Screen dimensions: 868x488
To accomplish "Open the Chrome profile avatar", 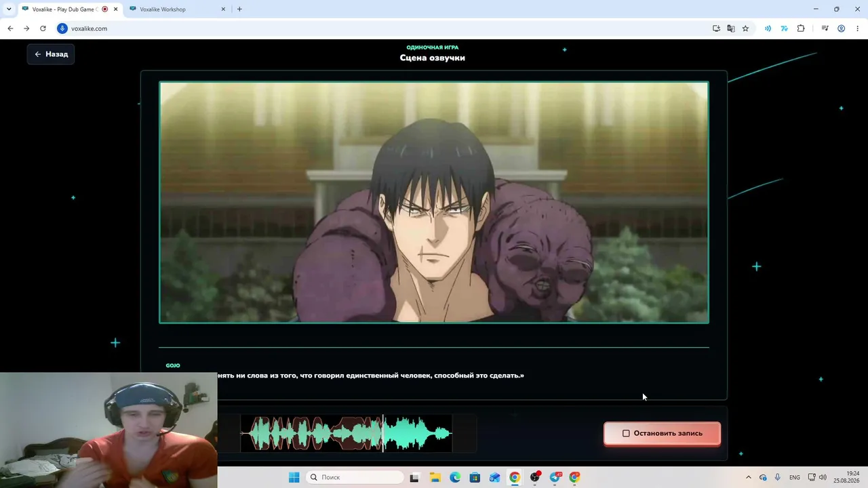I will click(x=841, y=28).
